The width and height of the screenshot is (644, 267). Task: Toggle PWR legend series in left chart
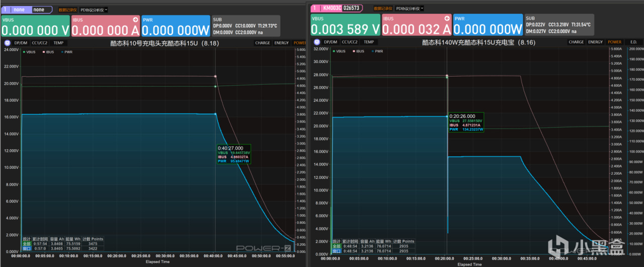point(66,52)
